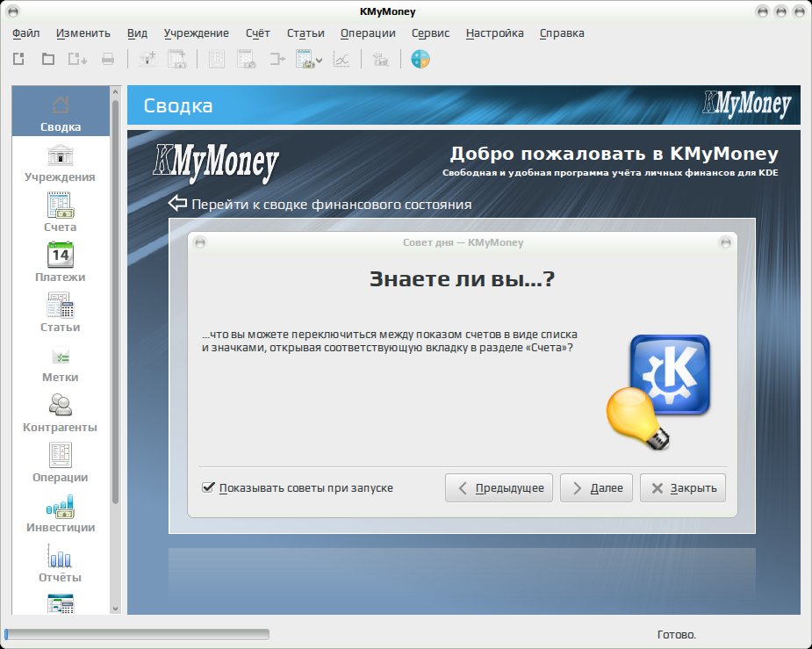The image size is (812, 649).
Task: Click the open folder icon in the toolbar
Action: pyautogui.click(x=48, y=59)
